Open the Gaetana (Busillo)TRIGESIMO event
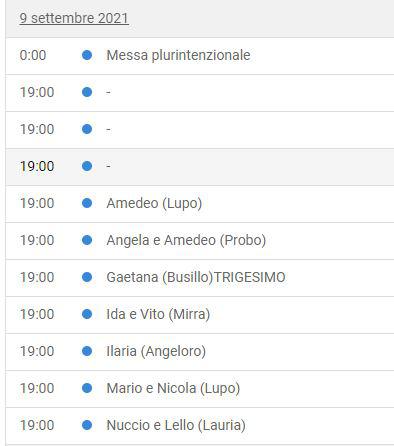Screen dimensions: 394x446 [x=196, y=277]
